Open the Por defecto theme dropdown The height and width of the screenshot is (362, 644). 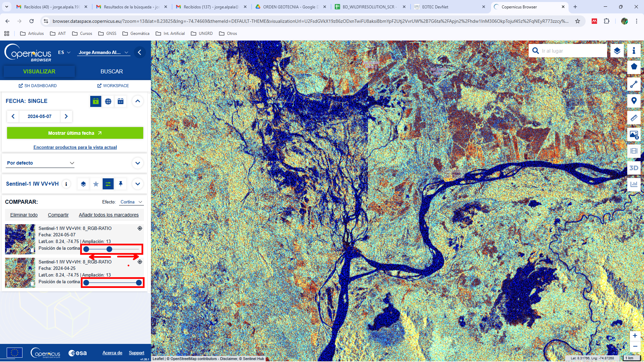[40, 163]
